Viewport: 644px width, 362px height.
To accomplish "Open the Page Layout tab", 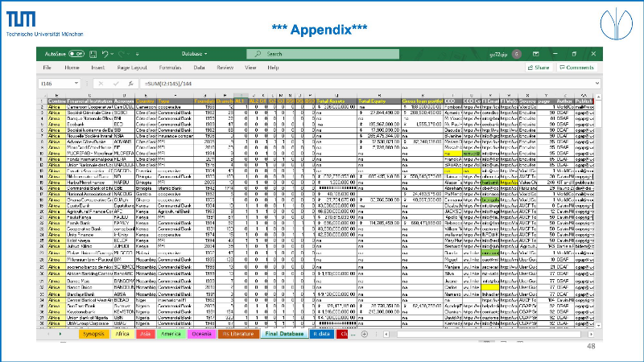I will (132, 68).
